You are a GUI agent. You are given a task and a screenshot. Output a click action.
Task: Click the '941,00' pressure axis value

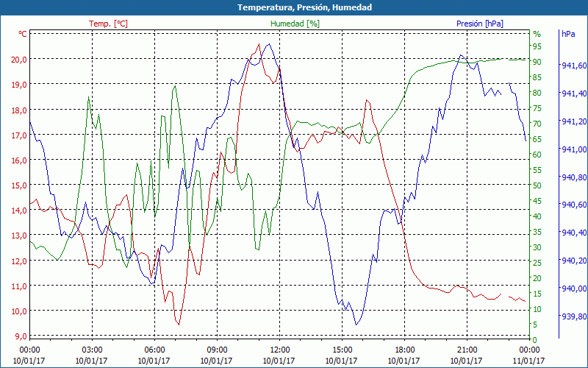click(573, 149)
